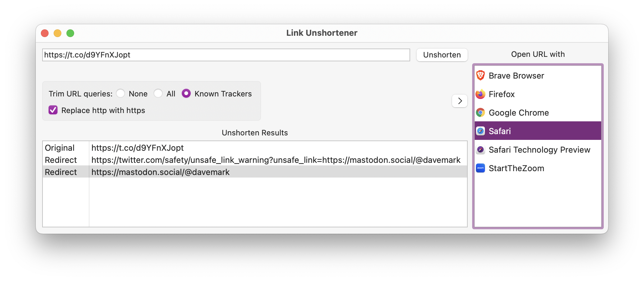Screen dimensions: 644x281
Task: Click the short URL input field
Action: (x=226, y=55)
